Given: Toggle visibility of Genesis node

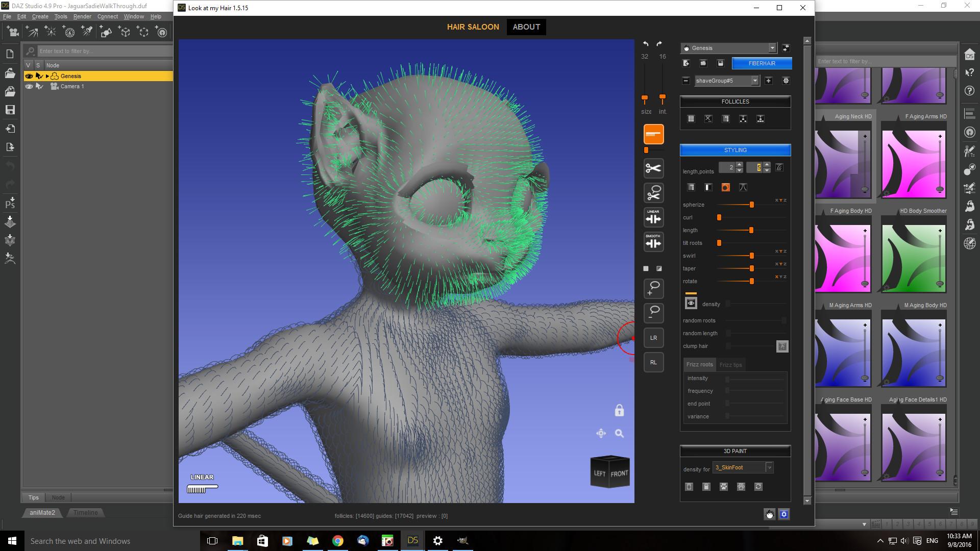Looking at the screenshot, I should coord(29,76).
